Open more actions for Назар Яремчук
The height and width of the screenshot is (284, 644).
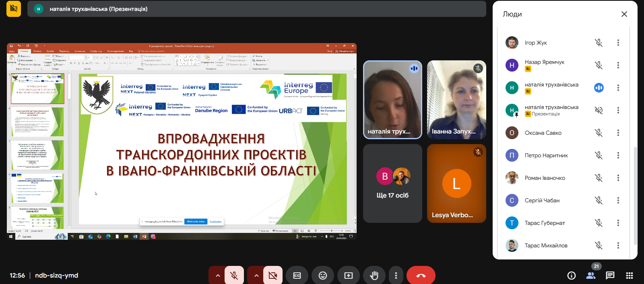click(618, 65)
